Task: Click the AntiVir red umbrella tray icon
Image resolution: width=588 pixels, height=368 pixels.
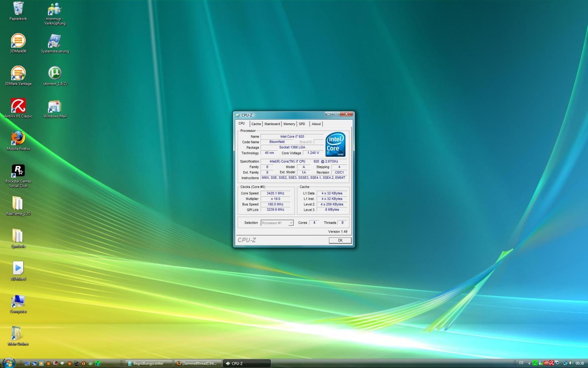Action: click(x=552, y=363)
